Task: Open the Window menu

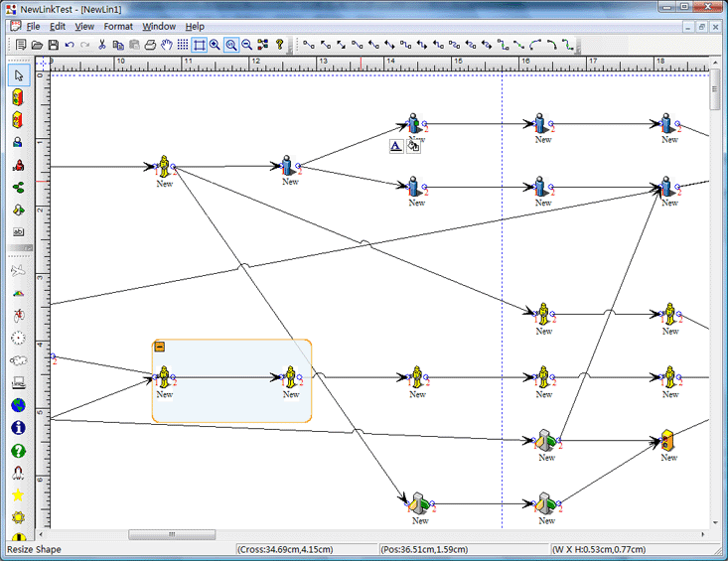Action: pyautogui.click(x=159, y=27)
